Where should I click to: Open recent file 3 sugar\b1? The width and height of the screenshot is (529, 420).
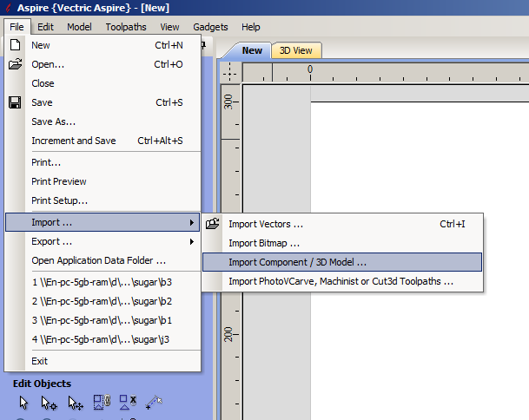pos(102,320)
